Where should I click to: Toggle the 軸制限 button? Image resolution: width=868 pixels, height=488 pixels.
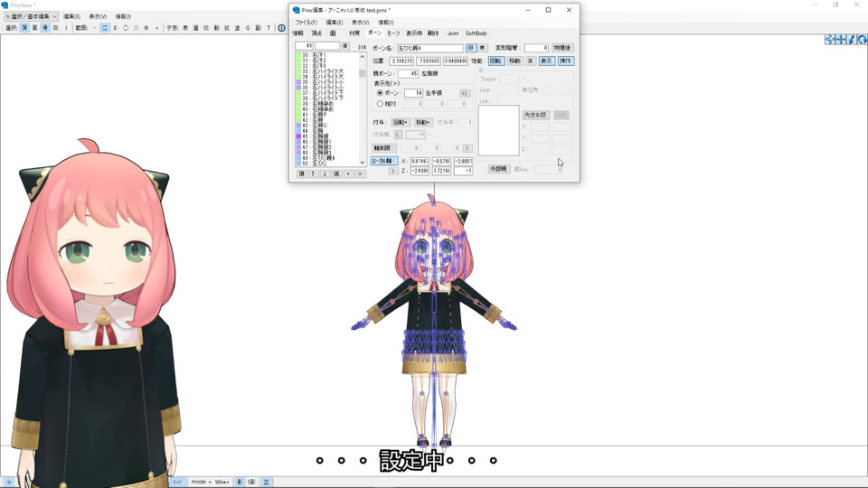click(x=383, y=148)
